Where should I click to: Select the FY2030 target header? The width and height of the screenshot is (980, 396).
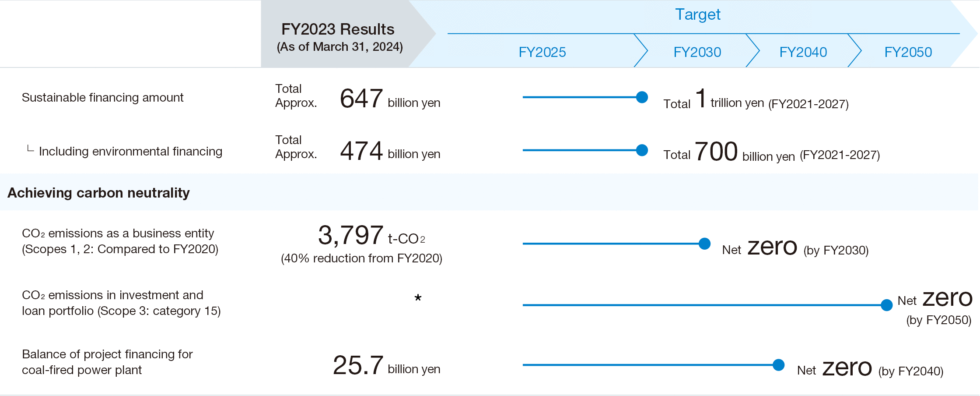point(697,52)
